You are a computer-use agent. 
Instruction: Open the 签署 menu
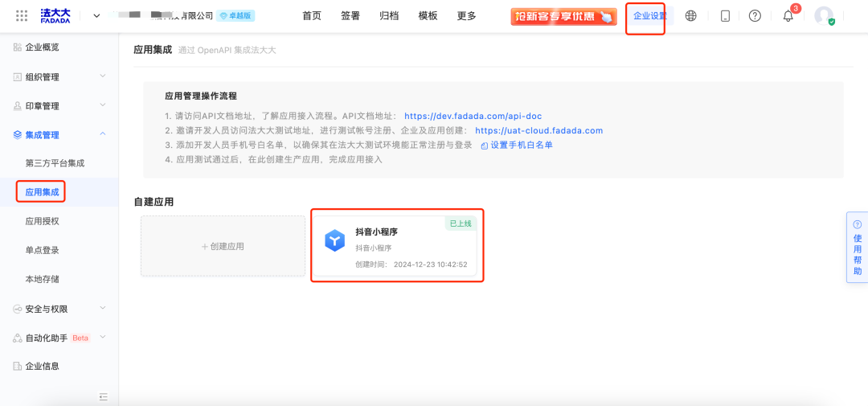350,16
